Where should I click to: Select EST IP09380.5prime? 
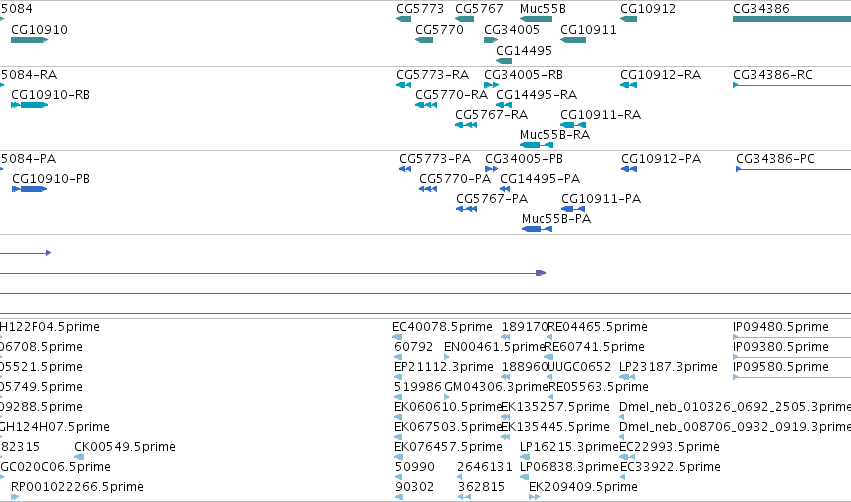[780, 347]
